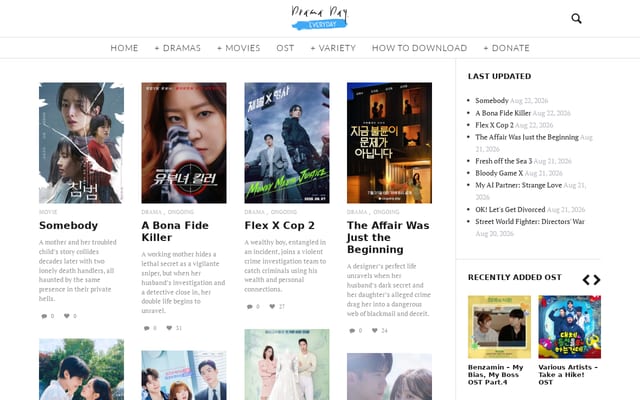Click ONGOING tag above A Bona Fide Killer
Image resolution: width=640 pixels, height=400 pixels.
pos(181,212)
